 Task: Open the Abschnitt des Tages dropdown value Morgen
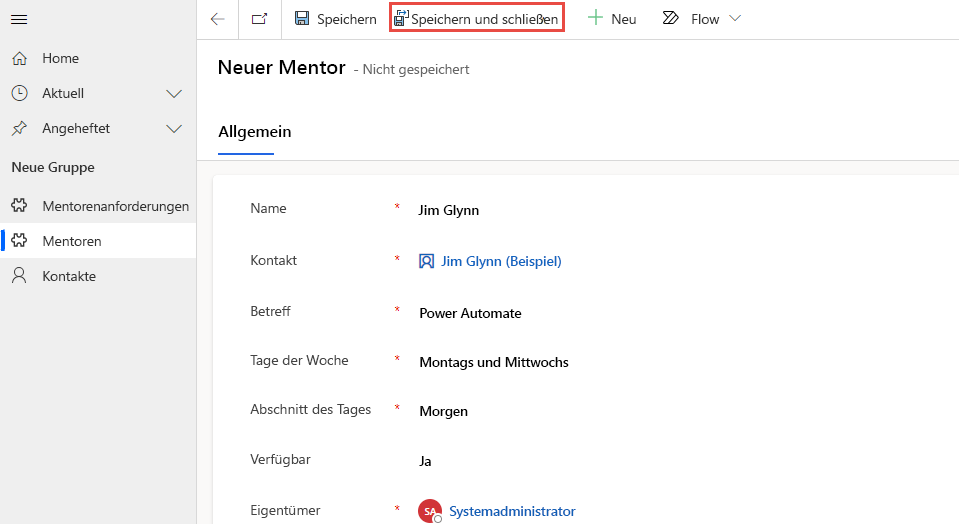pyautogui.click(x=443, y=411)
